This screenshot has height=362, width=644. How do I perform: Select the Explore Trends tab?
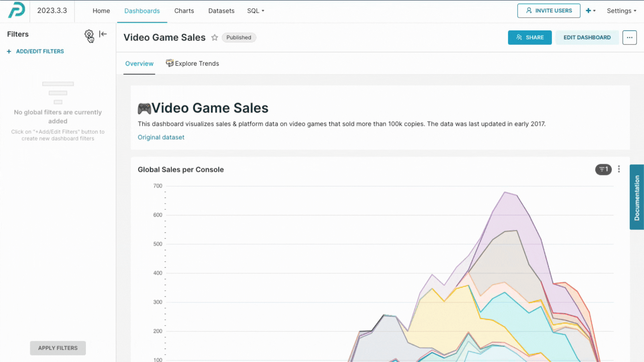point(196,63)
